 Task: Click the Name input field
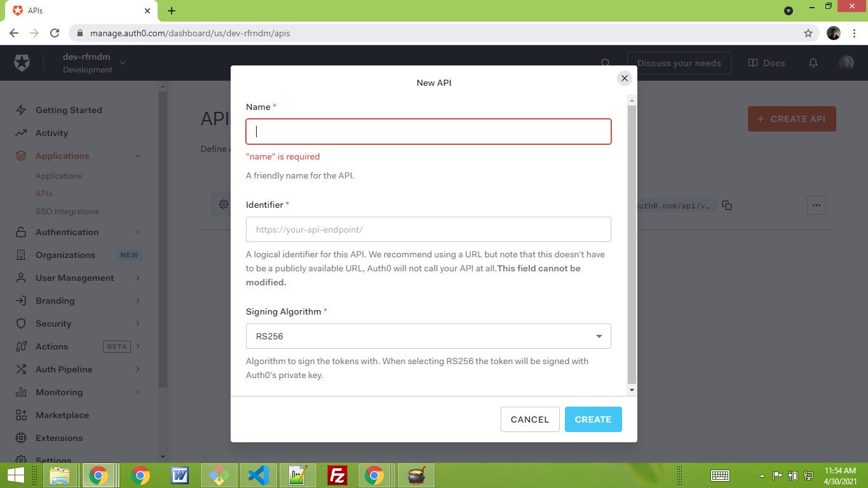(x=428, y=132)
